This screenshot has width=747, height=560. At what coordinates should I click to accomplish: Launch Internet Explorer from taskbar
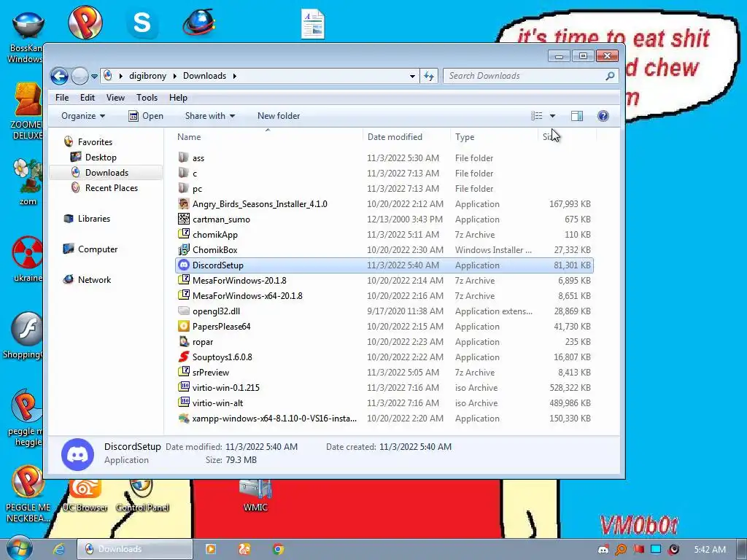(58, 549)
